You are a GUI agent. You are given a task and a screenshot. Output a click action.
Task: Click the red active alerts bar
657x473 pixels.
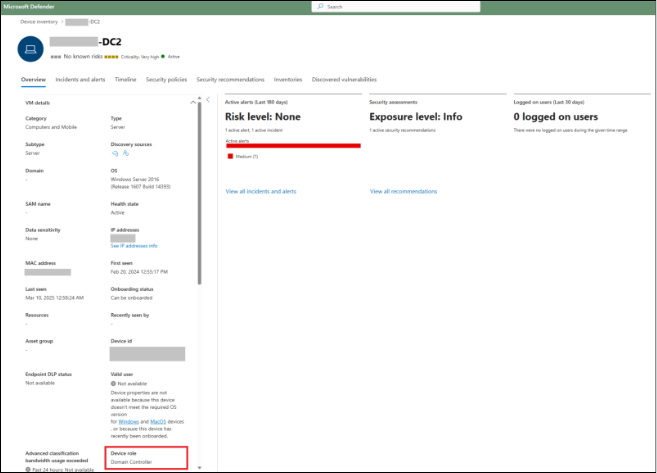click(x=293, y=146)
